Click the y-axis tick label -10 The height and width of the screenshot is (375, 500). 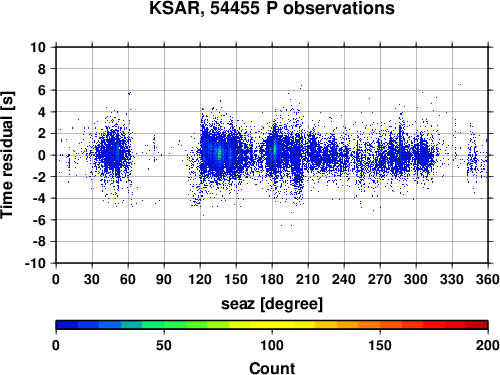35,263
